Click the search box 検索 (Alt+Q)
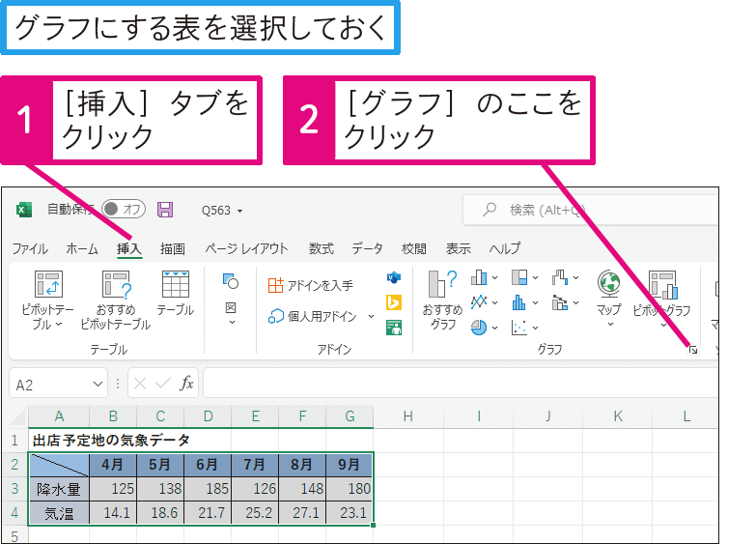The image size is (756, 544). (590, 210)
